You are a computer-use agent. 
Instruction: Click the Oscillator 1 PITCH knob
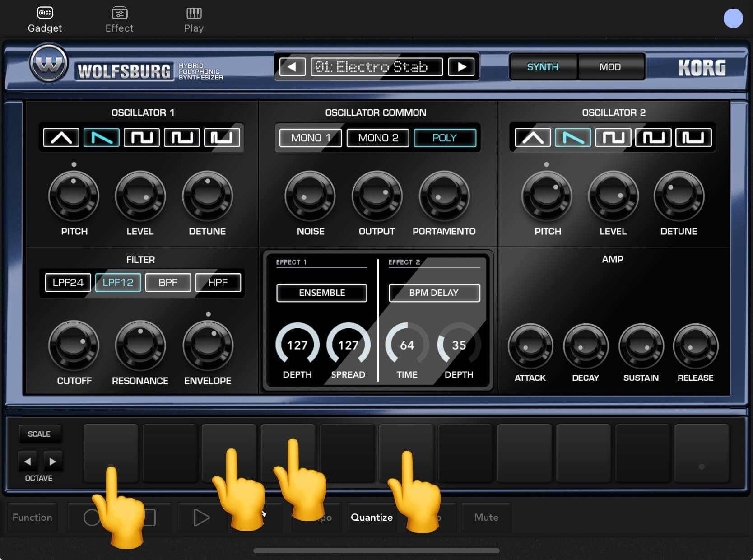coord(74,196)
